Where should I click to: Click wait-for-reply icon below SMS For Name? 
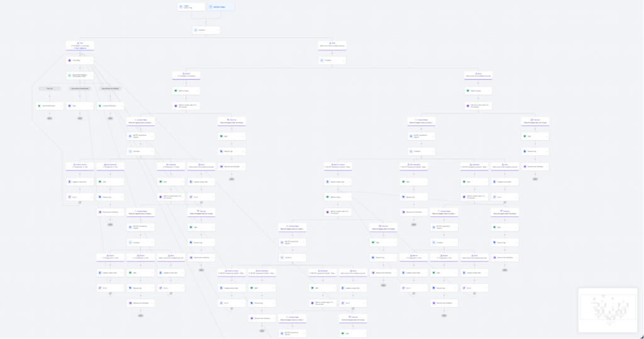tap(468, 106)
